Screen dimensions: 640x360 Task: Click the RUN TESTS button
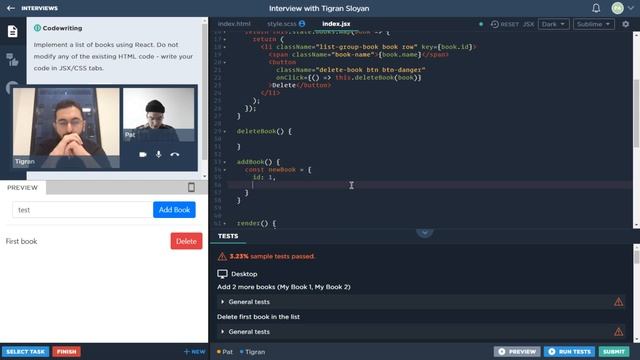point(569,351)
